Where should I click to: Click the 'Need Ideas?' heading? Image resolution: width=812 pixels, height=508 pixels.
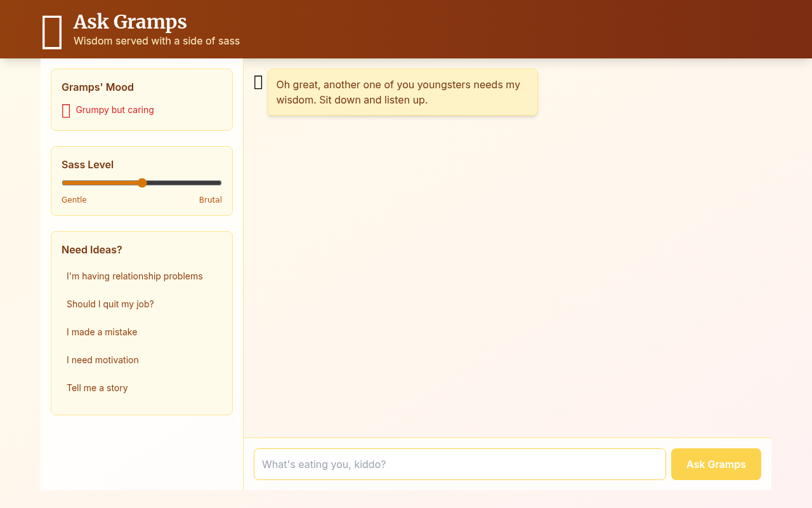(x=91, y=250)
